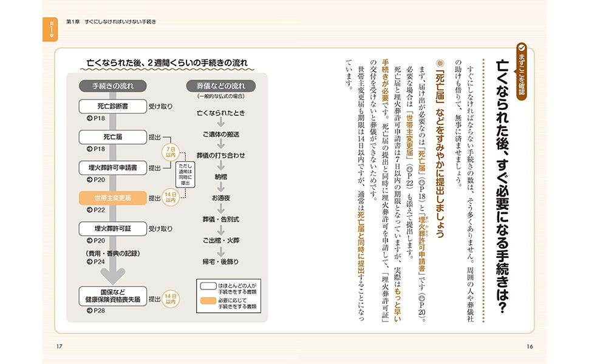Click the ただし通常は同時に提出 note box
589x364 pixels.
click(185, 175)
